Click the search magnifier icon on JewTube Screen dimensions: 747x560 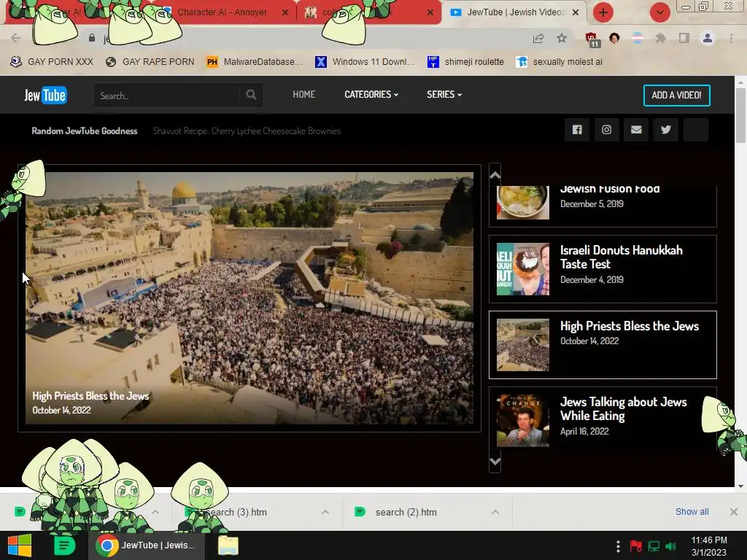coord(251,95)
